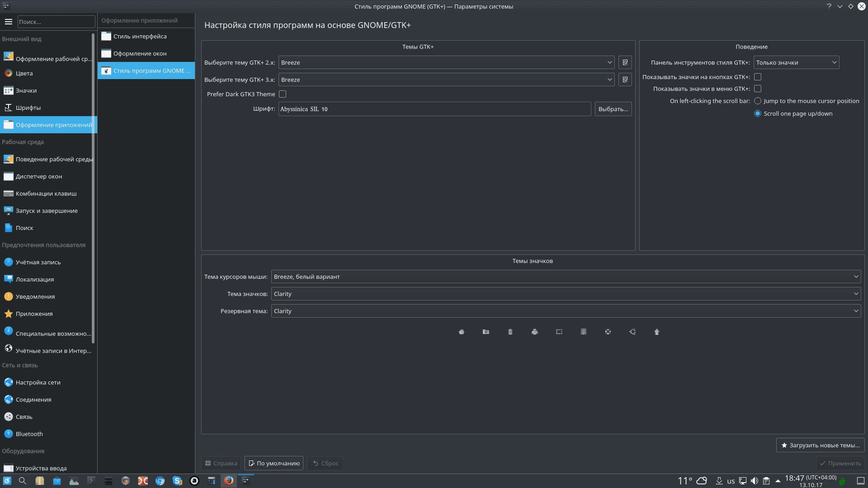This screenshot has width=868, height=488.
Task: Enable Prefer Dark GTK3 Theme
Action: point(283,94)
